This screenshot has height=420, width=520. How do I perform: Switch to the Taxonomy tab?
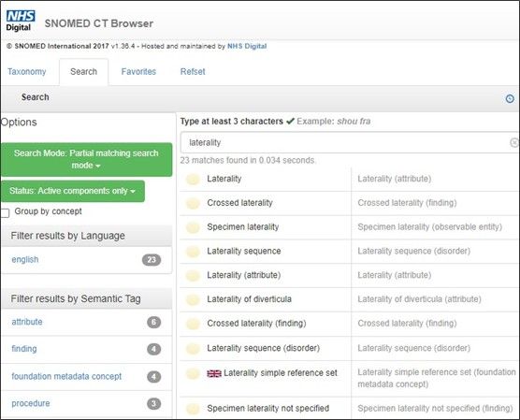point(27,72)
